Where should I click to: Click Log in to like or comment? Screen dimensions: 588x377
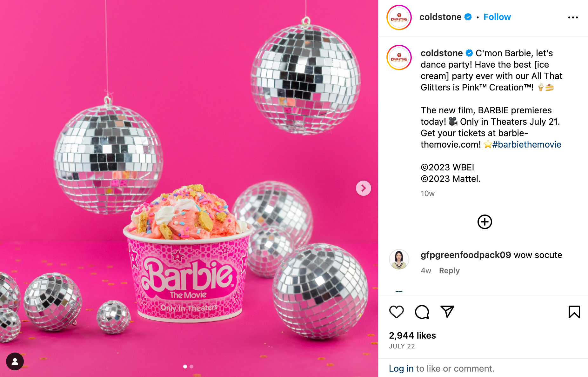[x=401, y=368]
